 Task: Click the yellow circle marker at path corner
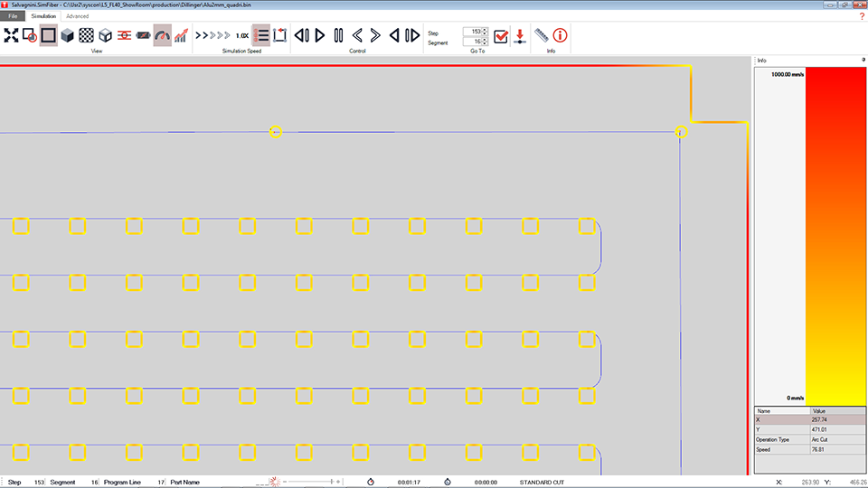[682, 132]
